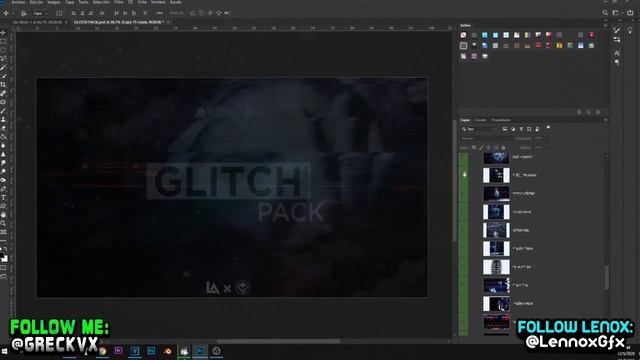640x360 pixels.
Task: Open the Windows Start button
Action: click(x=4, y=351)
